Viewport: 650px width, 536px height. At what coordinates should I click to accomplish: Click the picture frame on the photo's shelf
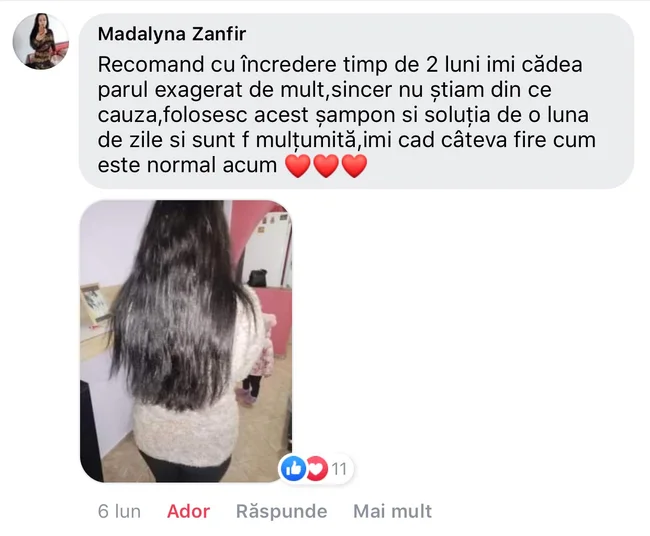pyautogui.click(x=96, y=303)
